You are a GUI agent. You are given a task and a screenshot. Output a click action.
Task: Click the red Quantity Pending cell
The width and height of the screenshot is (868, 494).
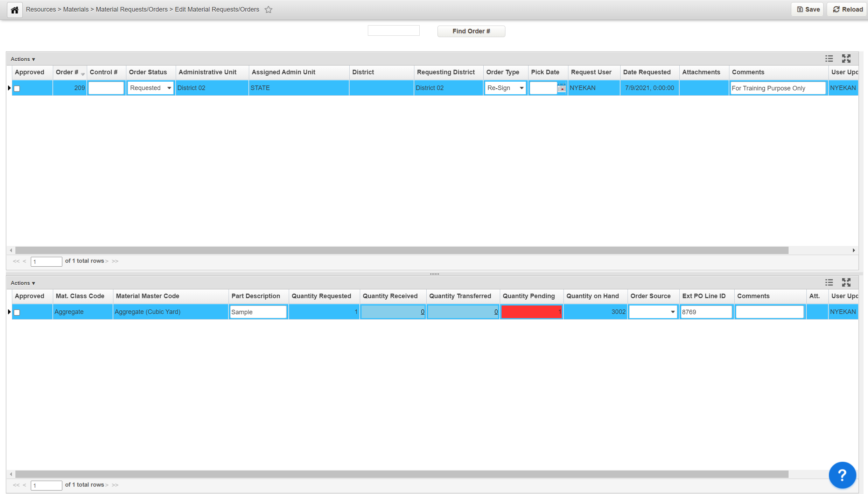pos(531,312)
